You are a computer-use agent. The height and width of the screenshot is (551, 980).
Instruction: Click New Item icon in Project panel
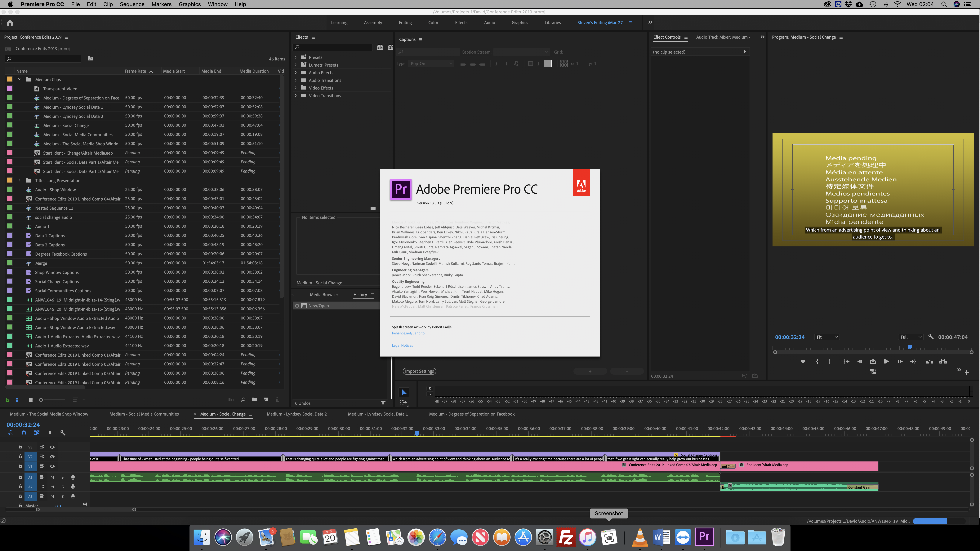(x=266, y=400)
